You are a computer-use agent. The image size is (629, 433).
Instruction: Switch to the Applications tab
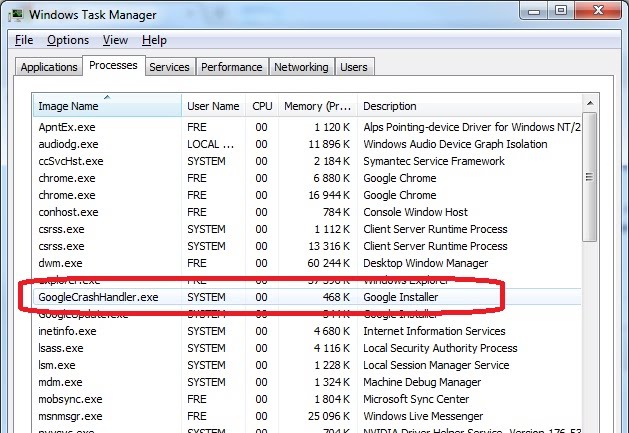(49, 67)
